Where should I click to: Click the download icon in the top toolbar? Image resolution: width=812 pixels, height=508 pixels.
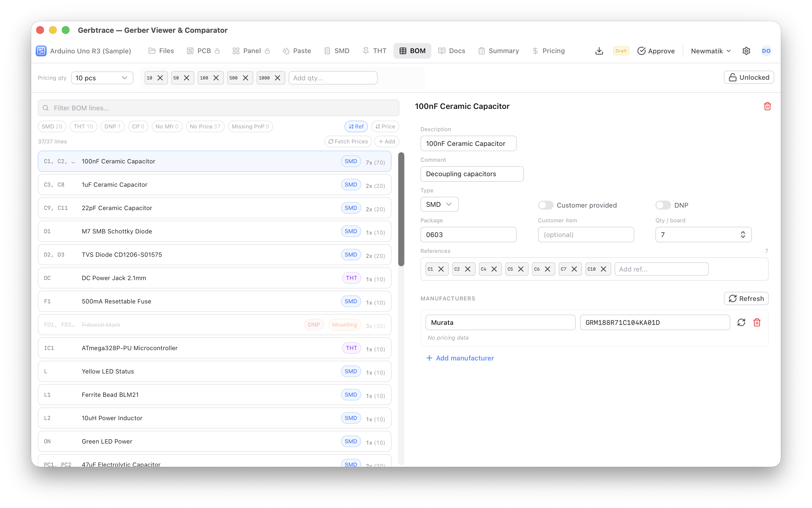tap(599, 51)
